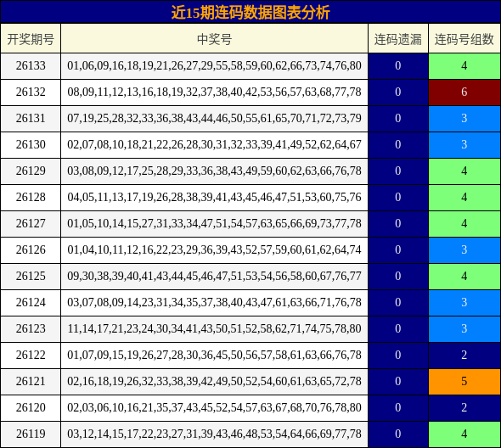The image size is (501, 448).
Task: Select winning numbers of issue 26127
Action: [x=214, y=223]
